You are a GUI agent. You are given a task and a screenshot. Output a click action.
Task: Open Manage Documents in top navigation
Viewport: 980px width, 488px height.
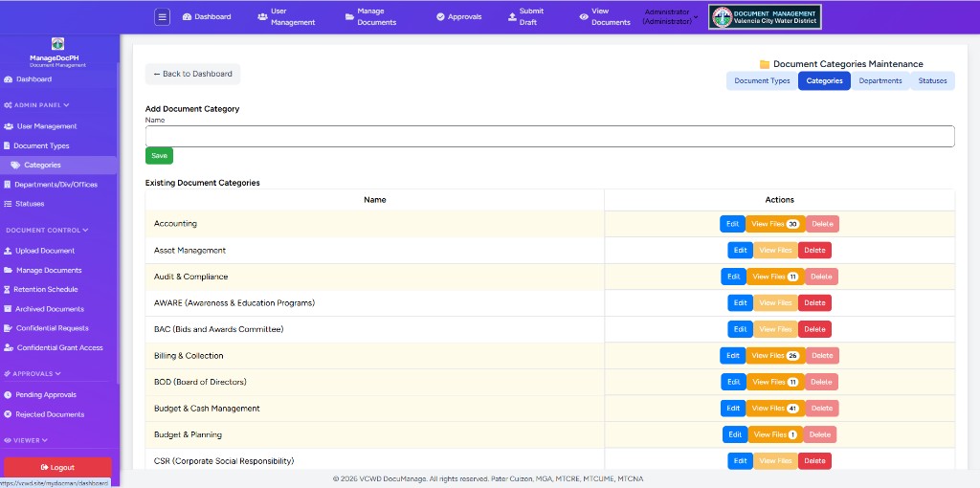(371, 17)
